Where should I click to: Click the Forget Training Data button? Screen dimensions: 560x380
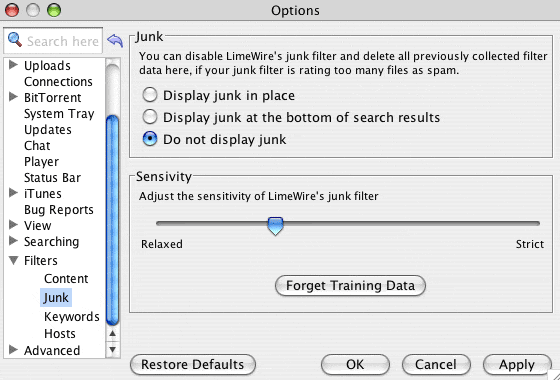pyautogui.click(x=350, y=286)
